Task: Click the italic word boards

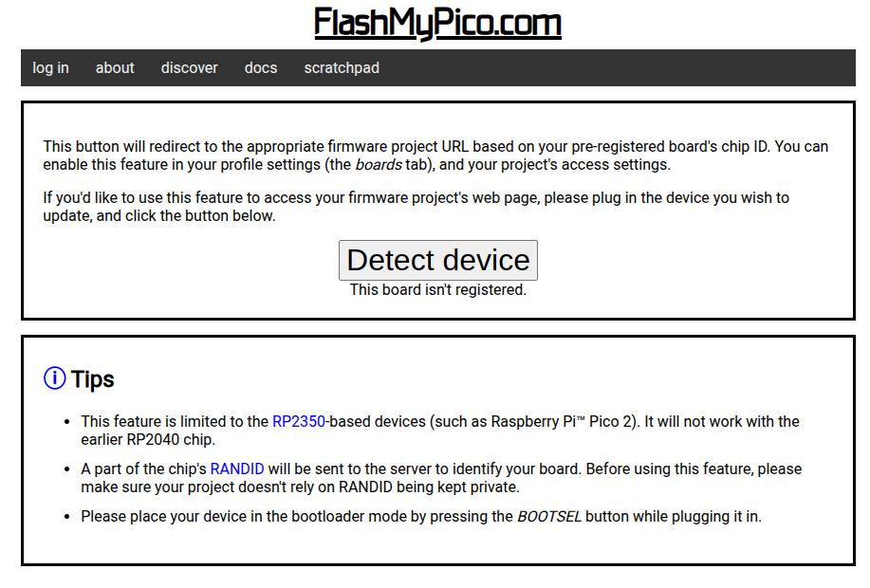Action: [x=379, y=165]
